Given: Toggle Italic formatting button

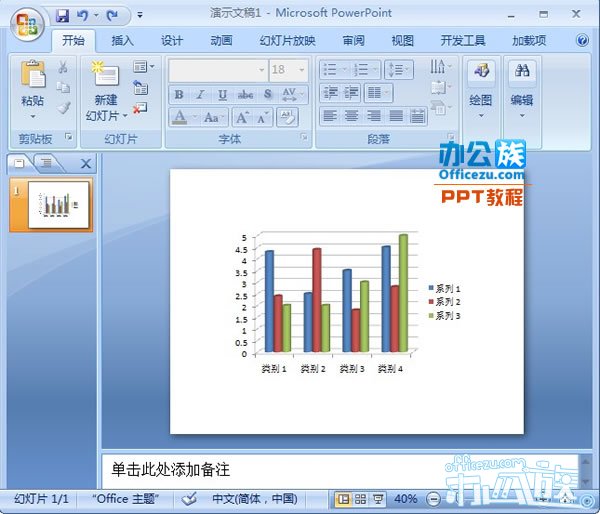Looking at the screenshot, I should 200,94.
